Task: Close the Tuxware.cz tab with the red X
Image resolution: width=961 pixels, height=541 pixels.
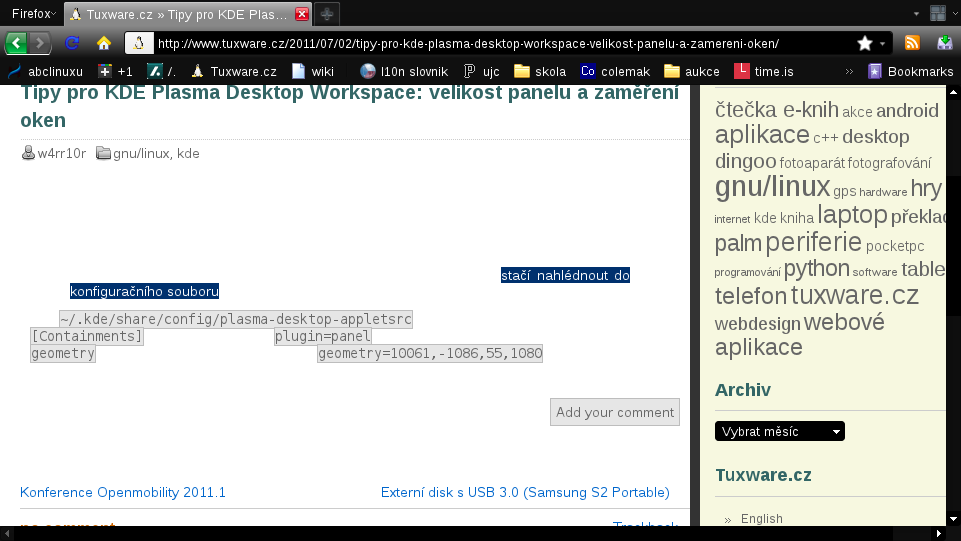Action: click(x=302, y=14)
